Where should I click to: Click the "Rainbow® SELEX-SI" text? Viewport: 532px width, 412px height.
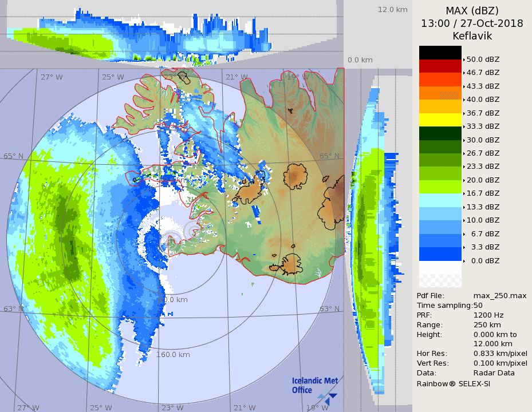point(453,383)
